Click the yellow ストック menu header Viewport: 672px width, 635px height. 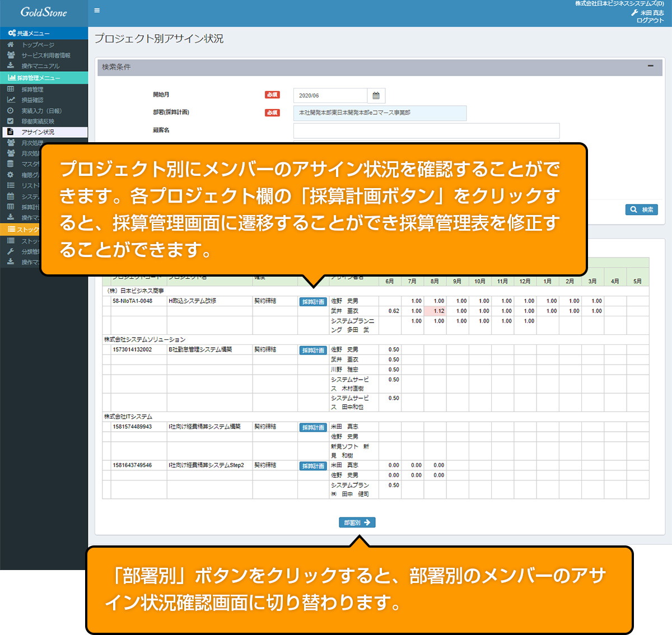point(20,230)
